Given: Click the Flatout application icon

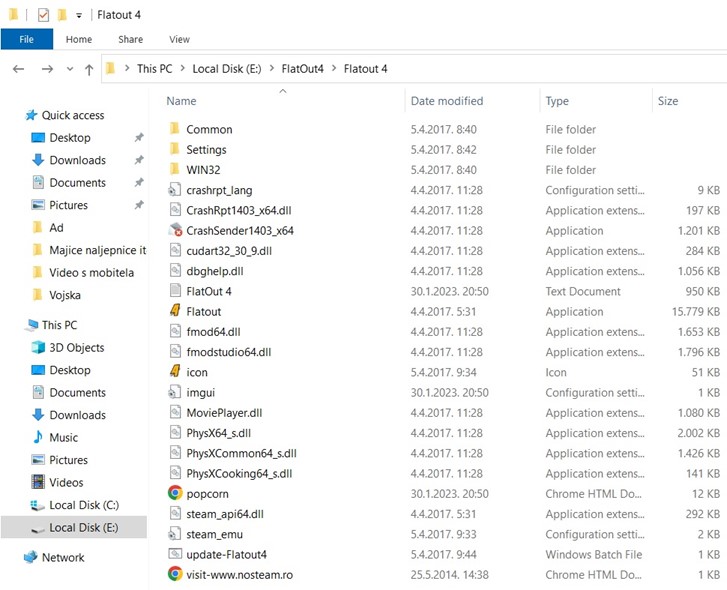Looking at the screenshot, I should pos(174,312).
